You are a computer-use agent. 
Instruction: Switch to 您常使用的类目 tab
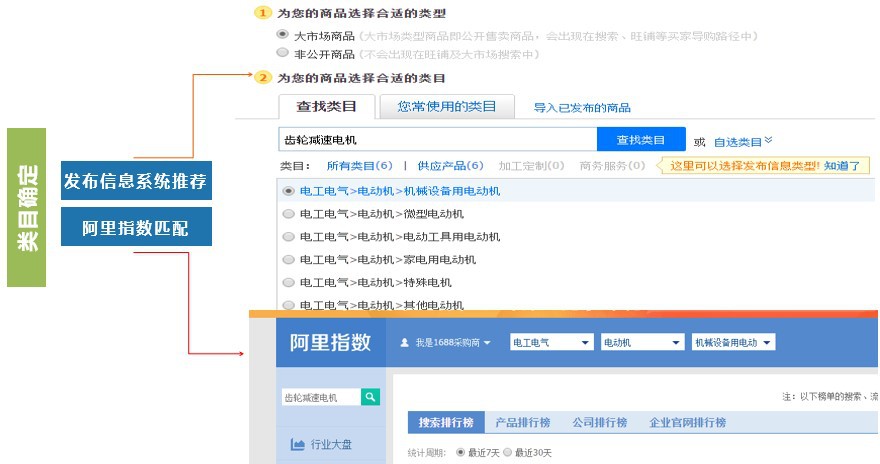446,106
